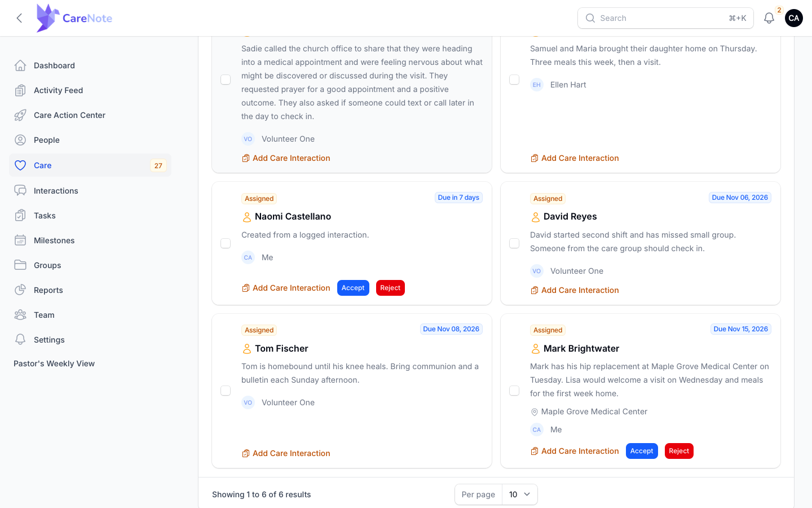812x508 pixels.
Task: Select the Tom Fischer card checkbox
Action: 226,391
